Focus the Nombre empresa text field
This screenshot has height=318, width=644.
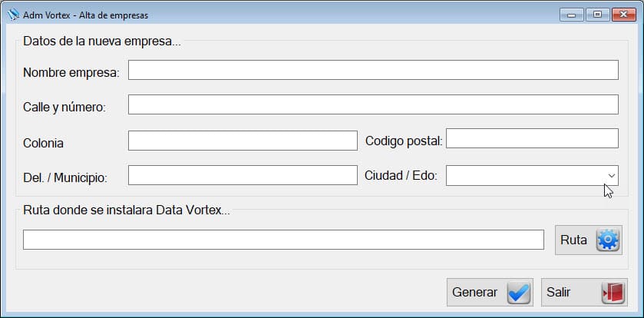pyautogui.click(x=373, y=70)
